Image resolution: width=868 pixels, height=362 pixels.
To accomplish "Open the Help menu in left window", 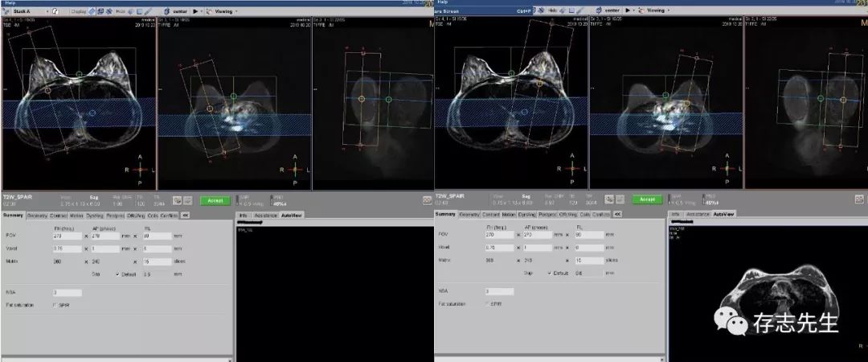I will (x=10, y=2).
